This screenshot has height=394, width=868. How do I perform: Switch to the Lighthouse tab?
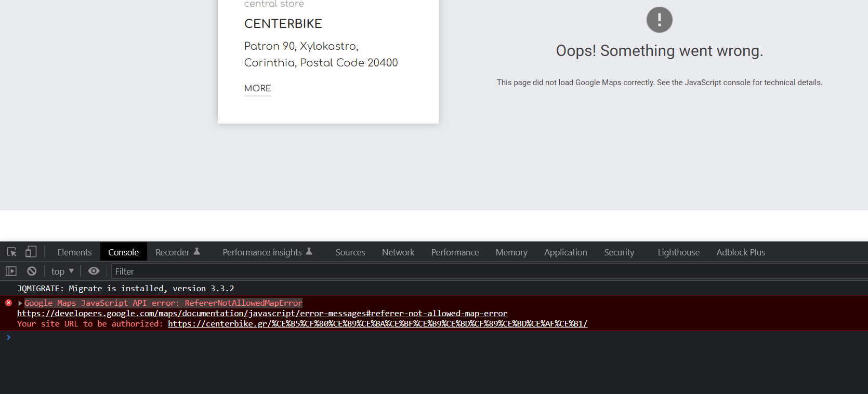click(679, 252)
